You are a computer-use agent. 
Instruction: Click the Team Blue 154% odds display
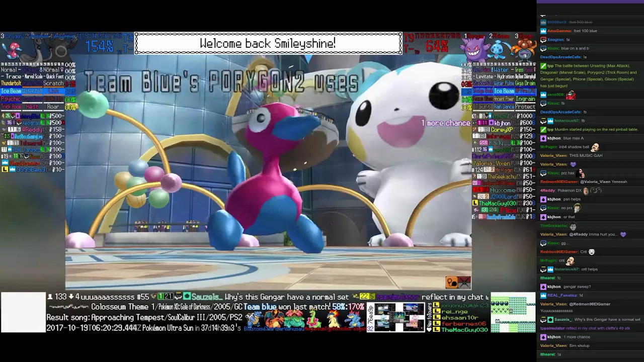click(99, 47)
